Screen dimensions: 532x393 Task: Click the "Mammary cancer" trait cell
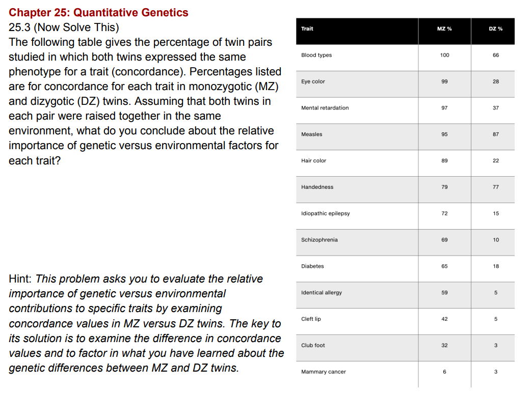324,372
